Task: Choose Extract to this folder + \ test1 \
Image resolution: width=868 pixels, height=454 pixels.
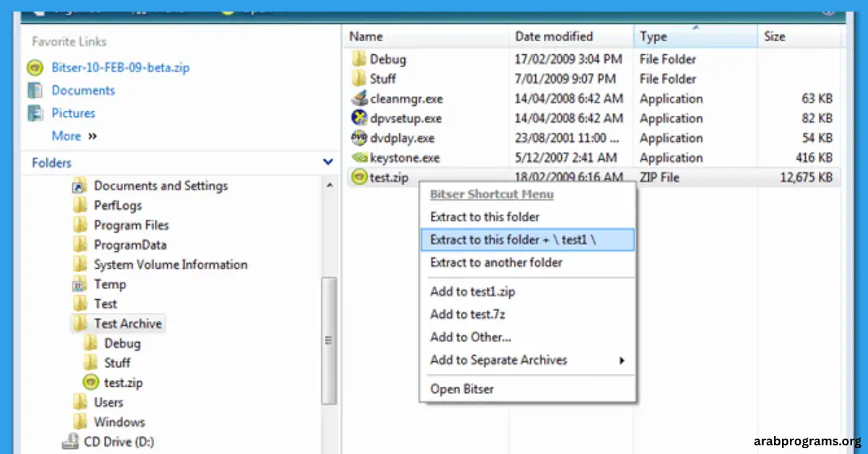Action: click(527, 240)
